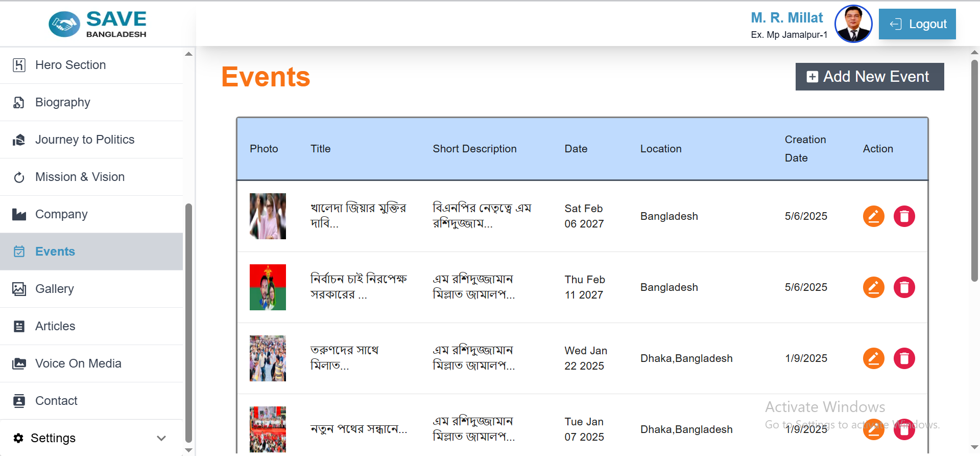The width and height of the screenshot is (980, 456).
Task: Go to Mission & Vision page
Action: click(x=91, y=177)
